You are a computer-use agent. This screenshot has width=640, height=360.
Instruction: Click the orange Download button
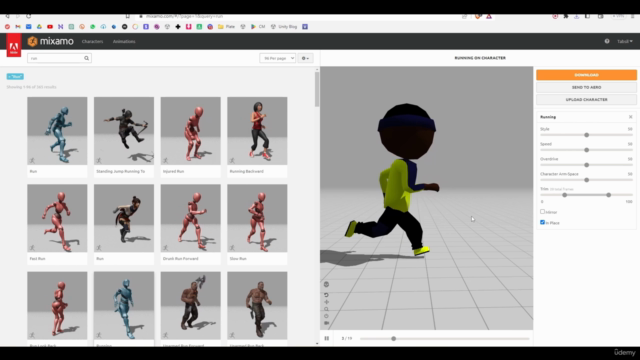click(586, 75)
